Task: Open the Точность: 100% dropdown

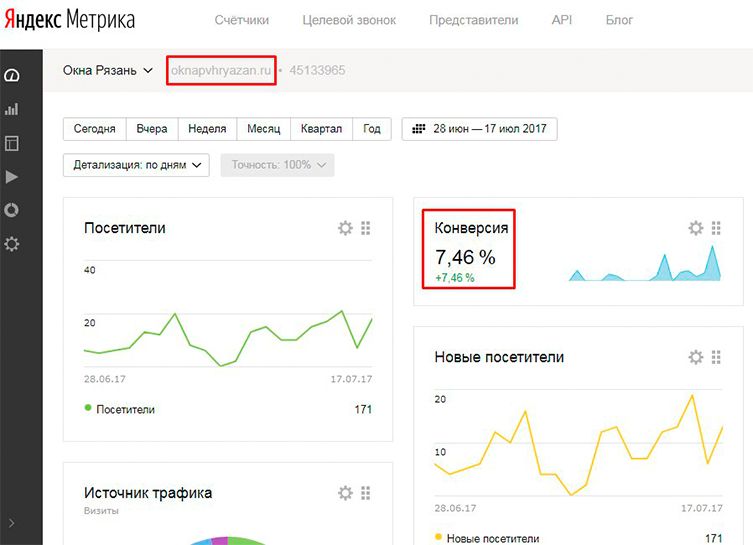Action: (x=277, y=165)
